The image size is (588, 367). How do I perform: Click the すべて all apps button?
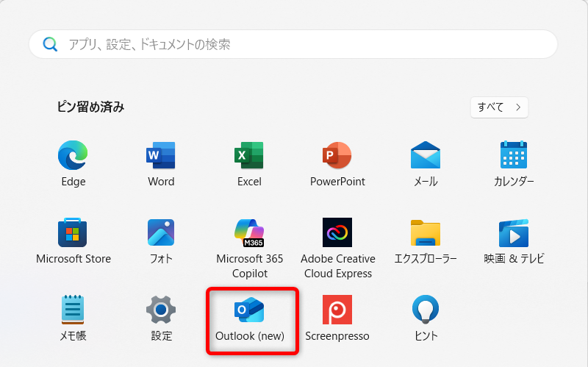point(499,107)
